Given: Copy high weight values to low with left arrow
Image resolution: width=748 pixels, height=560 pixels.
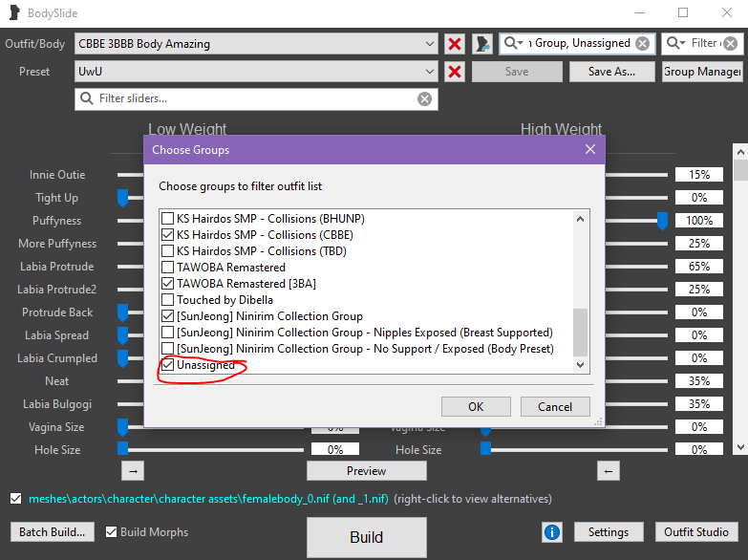Looking at the screenshot, I should tap(609, 471).
